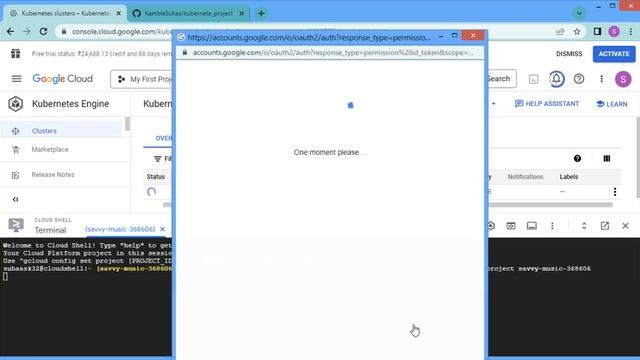Screen dimensions: 640x360
Task: Open the LEARN panel
Action: 611,104
